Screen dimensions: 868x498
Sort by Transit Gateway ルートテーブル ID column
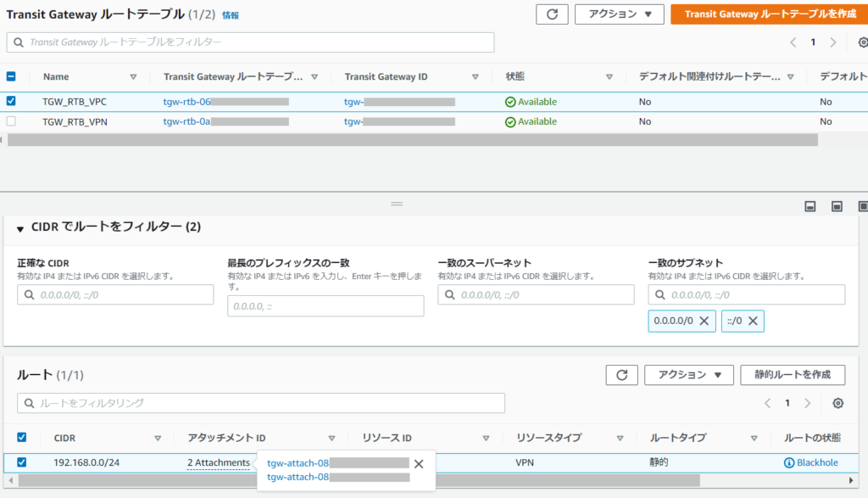pyautogui.click(x=314, y=77)
